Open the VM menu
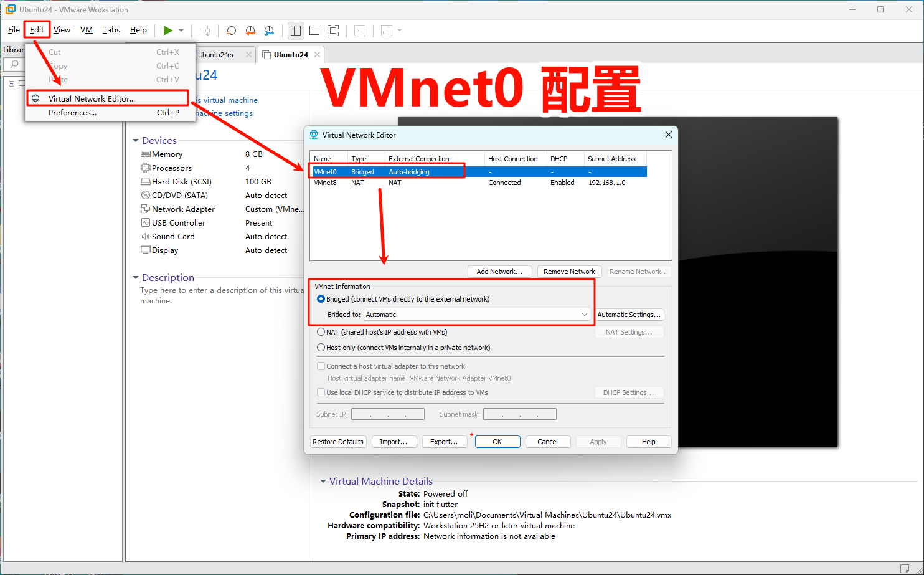This screenshot has width=924, height=575. [87, 30]
